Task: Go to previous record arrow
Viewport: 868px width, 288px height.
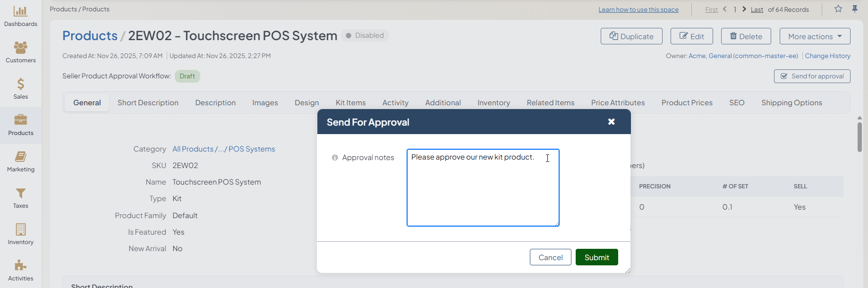Action: pos(725,9)
